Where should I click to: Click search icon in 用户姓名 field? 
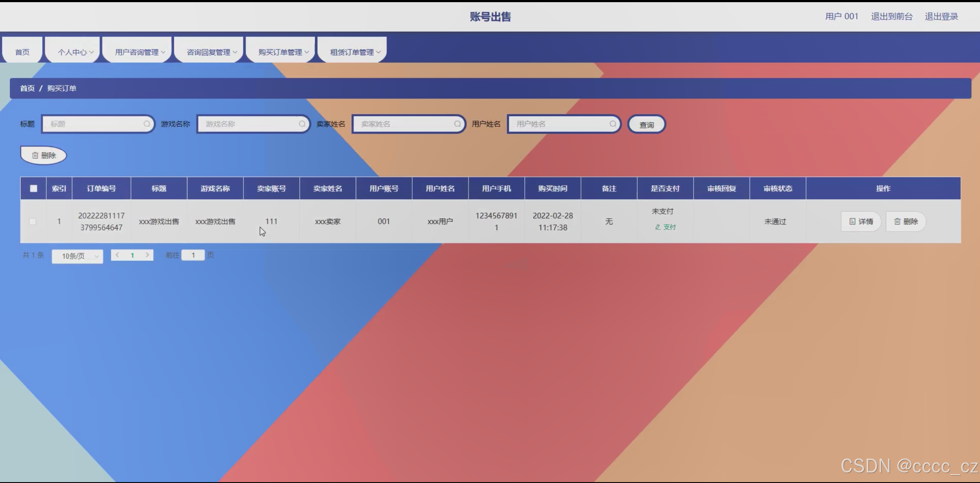[x=613, y=124]
